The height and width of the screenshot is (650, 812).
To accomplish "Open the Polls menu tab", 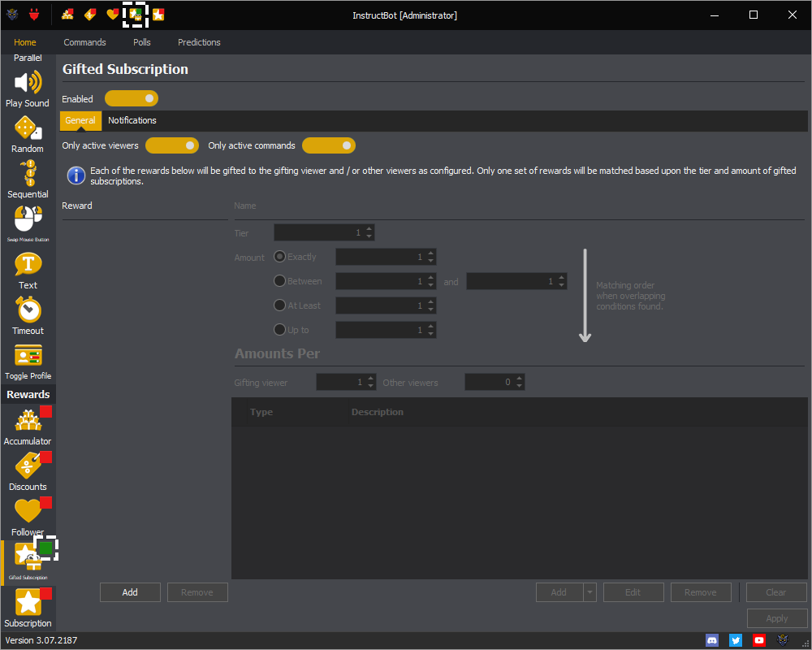I will click(142, 42).
